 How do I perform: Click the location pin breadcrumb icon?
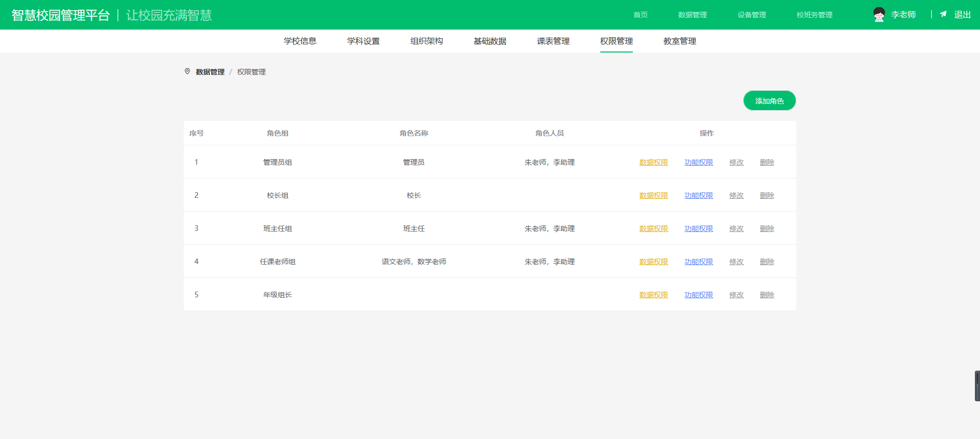187,71
